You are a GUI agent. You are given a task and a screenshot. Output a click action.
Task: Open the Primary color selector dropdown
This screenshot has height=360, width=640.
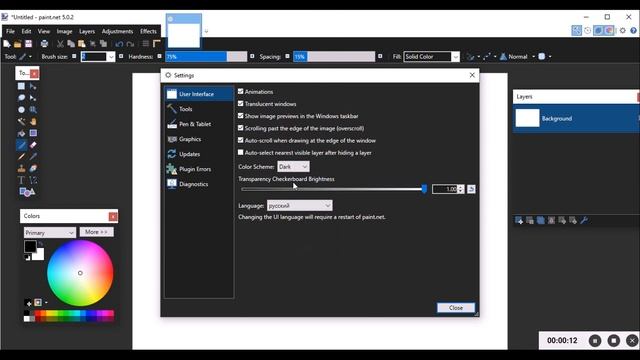49,233
